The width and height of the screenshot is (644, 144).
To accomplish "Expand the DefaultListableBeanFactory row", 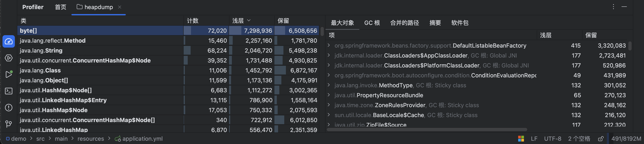I will (329, 45).
